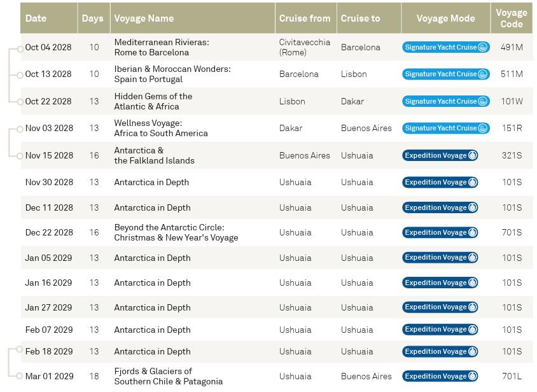Click voyage code 321S
The height and width of the screenshot is (392, 537).
tap(512, 155)
